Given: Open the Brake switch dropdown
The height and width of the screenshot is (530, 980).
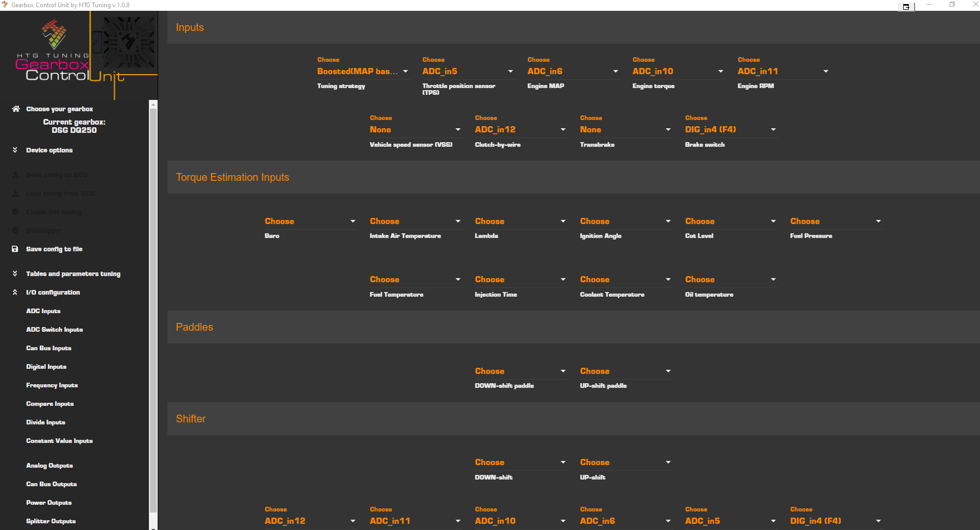Looking at the screenshot, I should point(730,130).
